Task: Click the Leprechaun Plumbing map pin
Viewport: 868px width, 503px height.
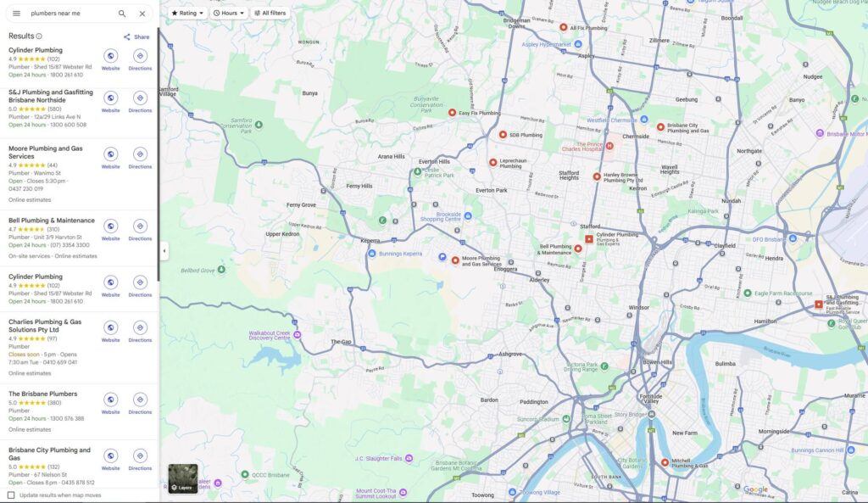Action: point(492,162)
